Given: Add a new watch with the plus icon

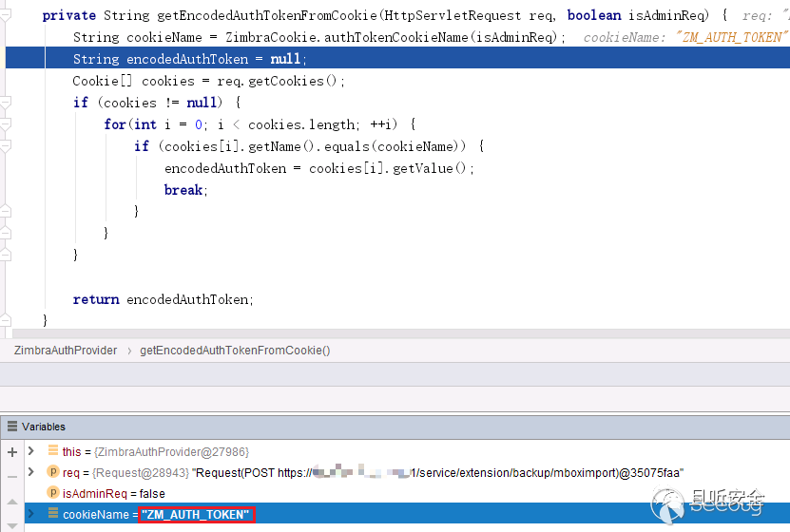Looking at the screenshot, I should (x=12, y=452).
